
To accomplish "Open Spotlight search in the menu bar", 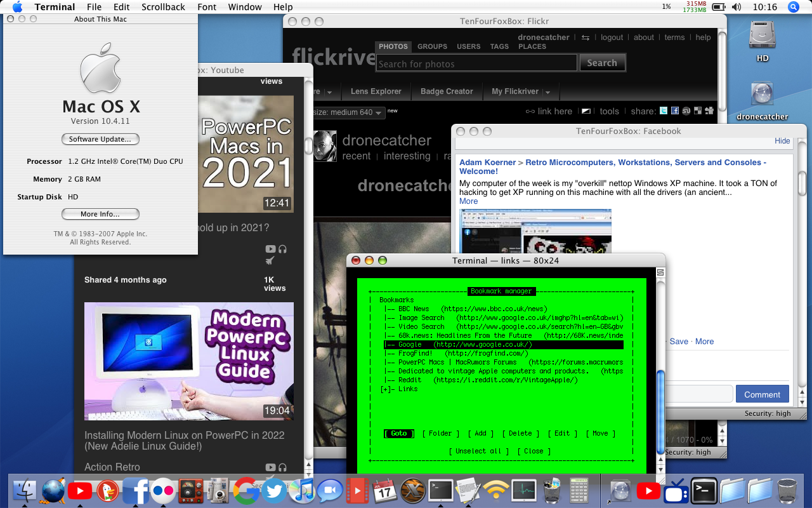I will (x=793, y=7).
